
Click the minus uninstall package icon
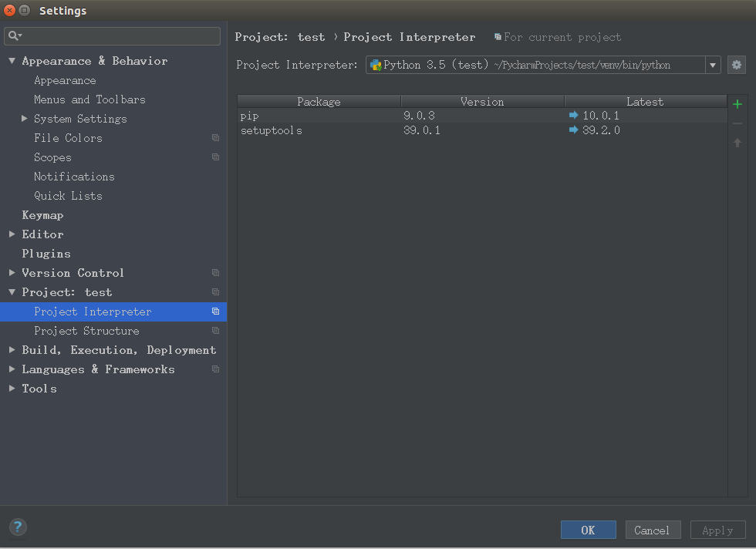point(737,123)
